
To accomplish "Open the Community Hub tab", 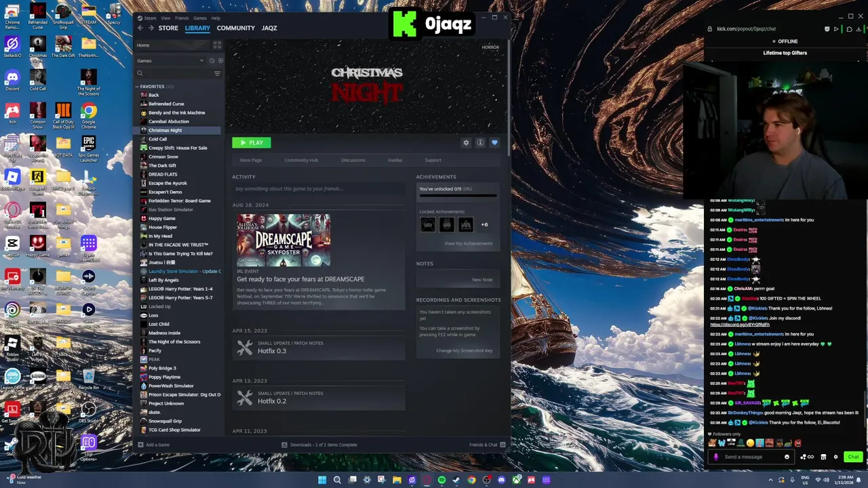I will pyautogui.click(x=301, y=160).
